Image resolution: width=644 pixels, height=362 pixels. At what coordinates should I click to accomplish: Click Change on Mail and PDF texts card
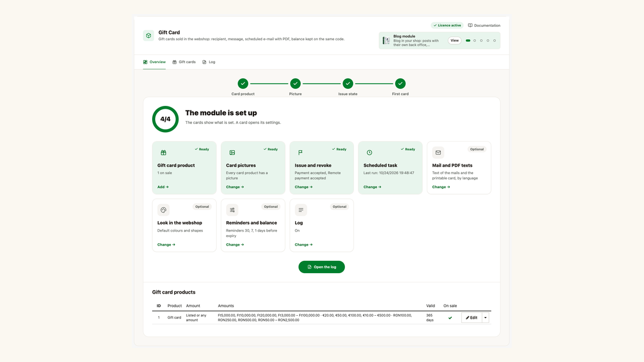441,187
